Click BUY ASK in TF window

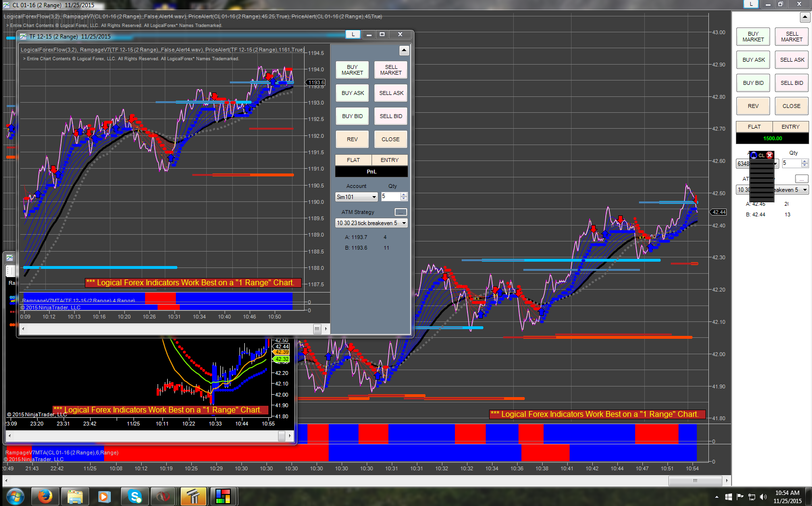tap(352, 93)
